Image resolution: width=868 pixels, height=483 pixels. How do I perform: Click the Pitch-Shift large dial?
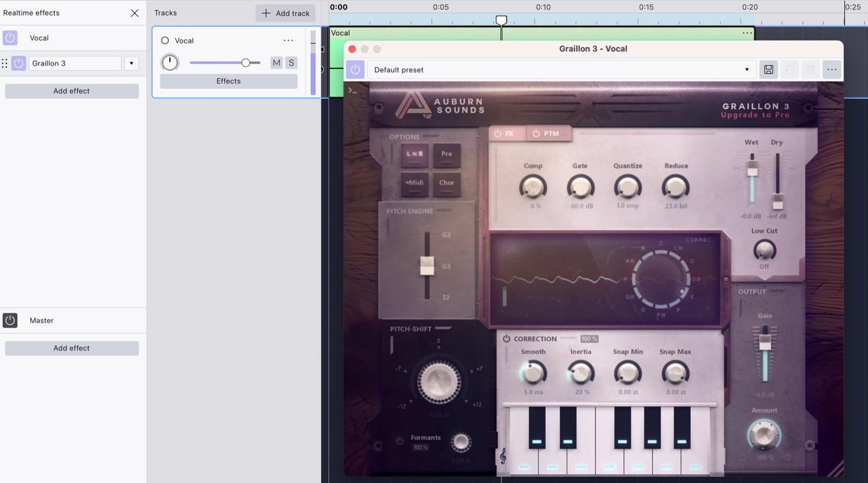click(439, 381)
